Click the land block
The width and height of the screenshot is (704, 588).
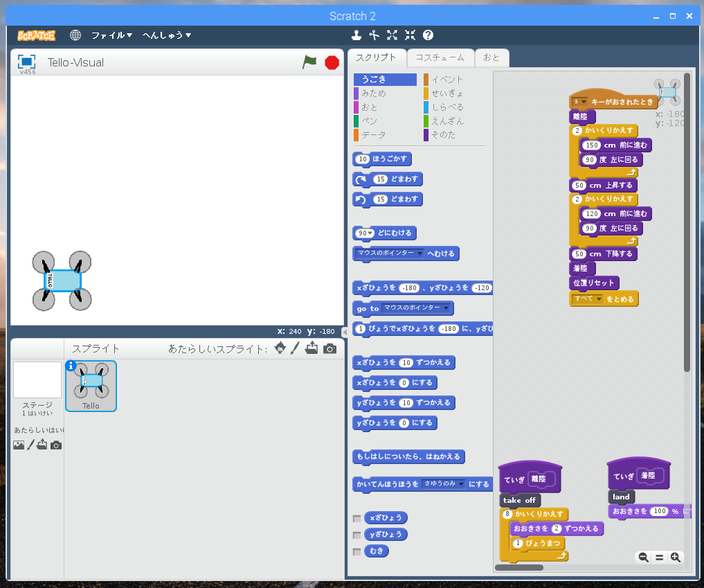622,497
